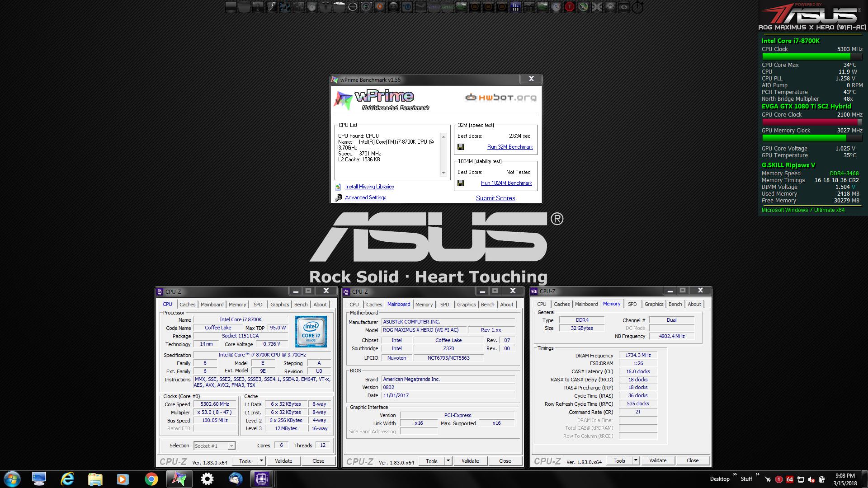This screenshot has height=488, width=868.
Task: Click the Submit Scores link
Action: click(x=495, y=198)
